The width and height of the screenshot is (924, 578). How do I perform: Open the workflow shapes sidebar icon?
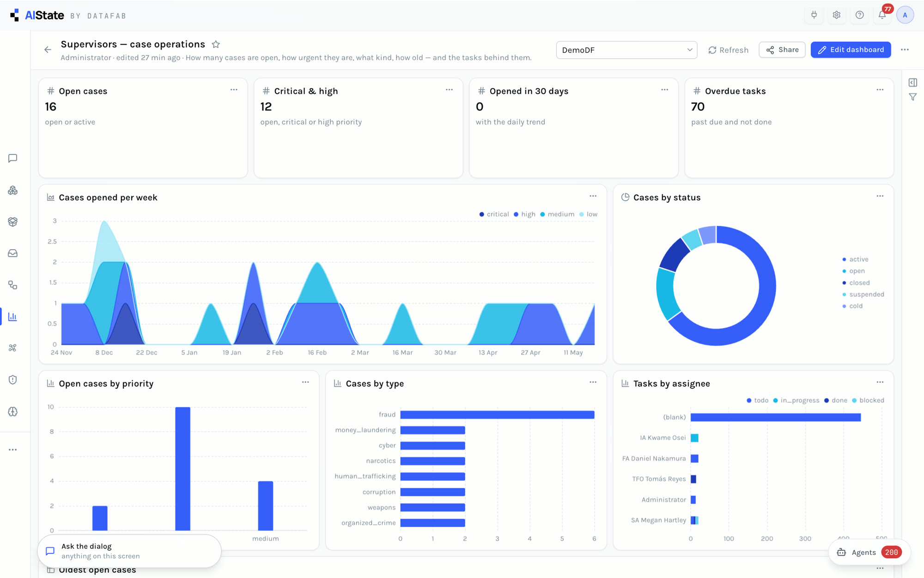point(13,285)
